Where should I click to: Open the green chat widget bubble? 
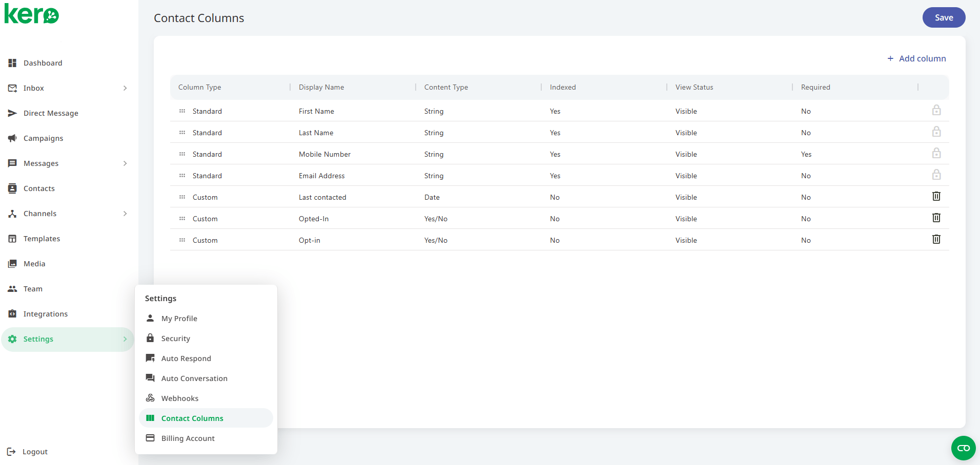[x=964, y=448]
